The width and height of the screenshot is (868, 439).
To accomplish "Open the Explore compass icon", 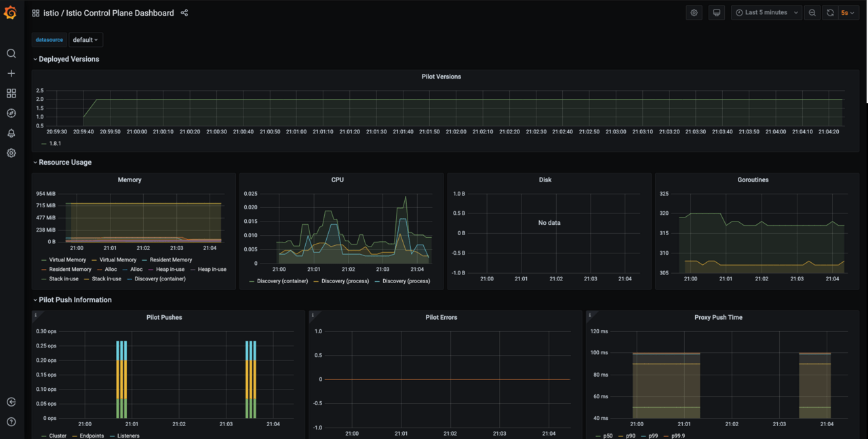I will (11, 113).
